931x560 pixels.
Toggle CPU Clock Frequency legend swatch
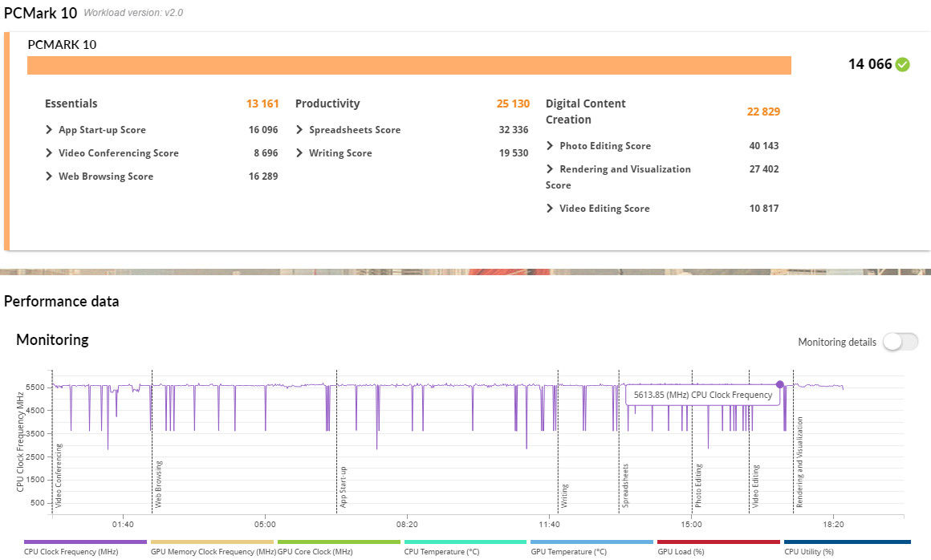point(85,543)
